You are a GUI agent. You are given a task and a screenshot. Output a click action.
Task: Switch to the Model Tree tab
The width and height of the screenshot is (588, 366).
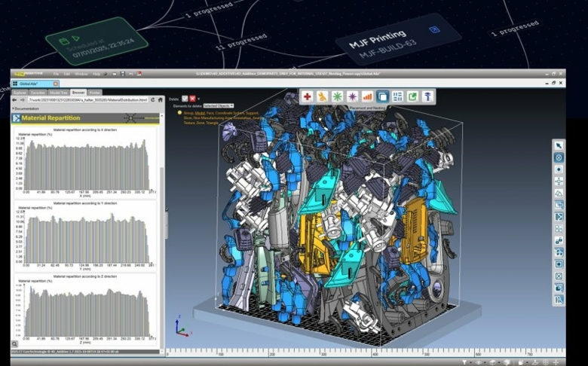pos(59,93)
